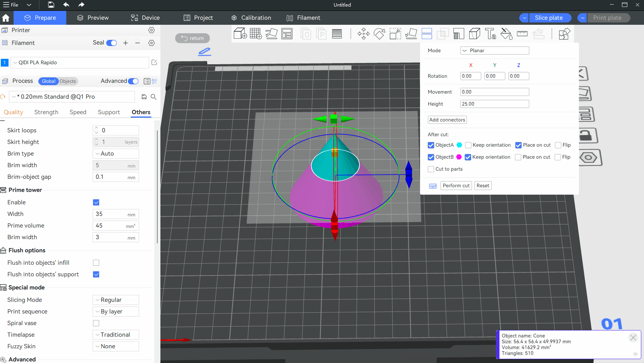Expand the Brim type dropdown

tap(115, 154)
